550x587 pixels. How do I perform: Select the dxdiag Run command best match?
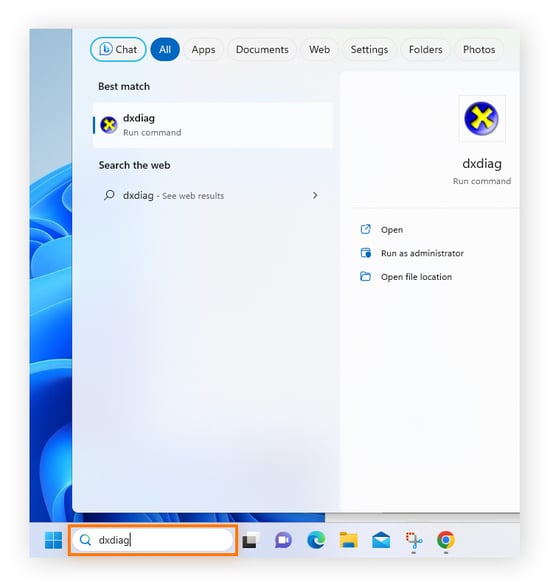tap(212, 125)
